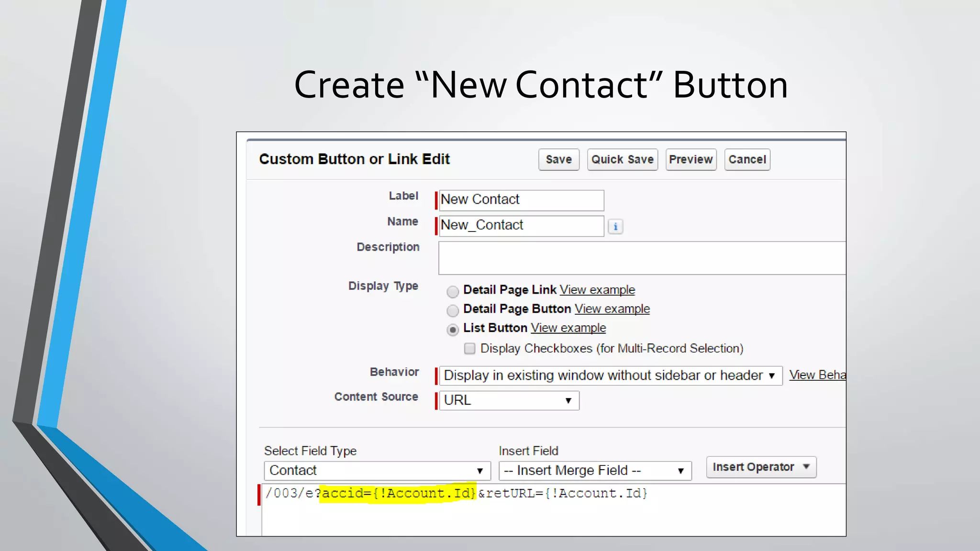Click the Select Field Type label
Image resolution: width=980 pixels, height=551 pixels.
pos(310,451)
